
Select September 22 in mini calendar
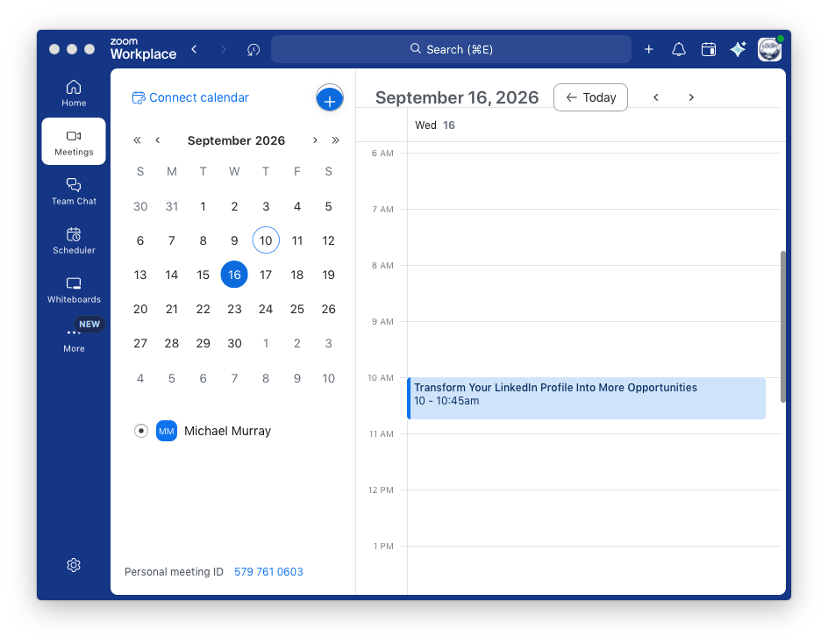tap(203, 309)
